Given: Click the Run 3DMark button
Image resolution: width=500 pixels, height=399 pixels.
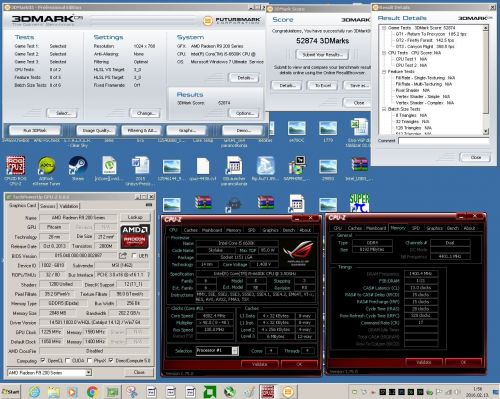Looking at the screenshot, I should 35,130.
